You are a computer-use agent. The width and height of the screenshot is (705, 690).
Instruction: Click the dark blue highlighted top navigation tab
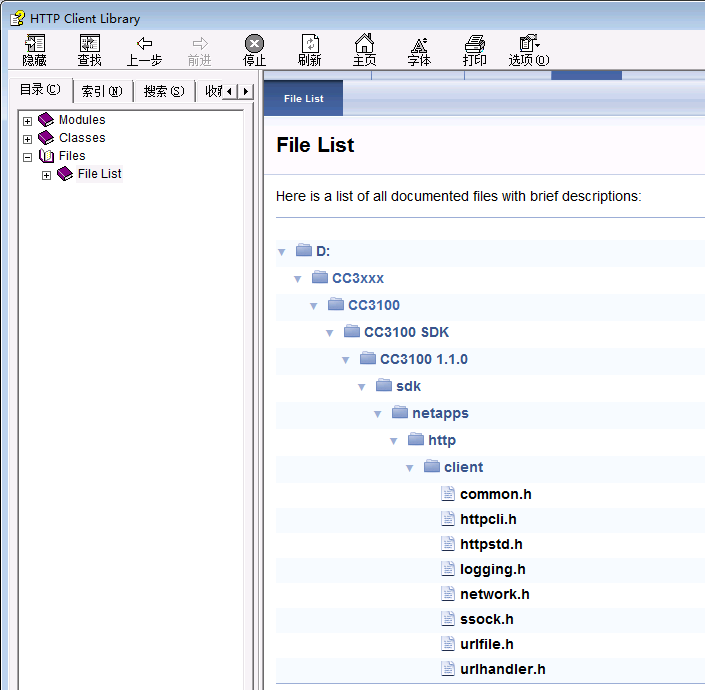[x=586, y=75]
